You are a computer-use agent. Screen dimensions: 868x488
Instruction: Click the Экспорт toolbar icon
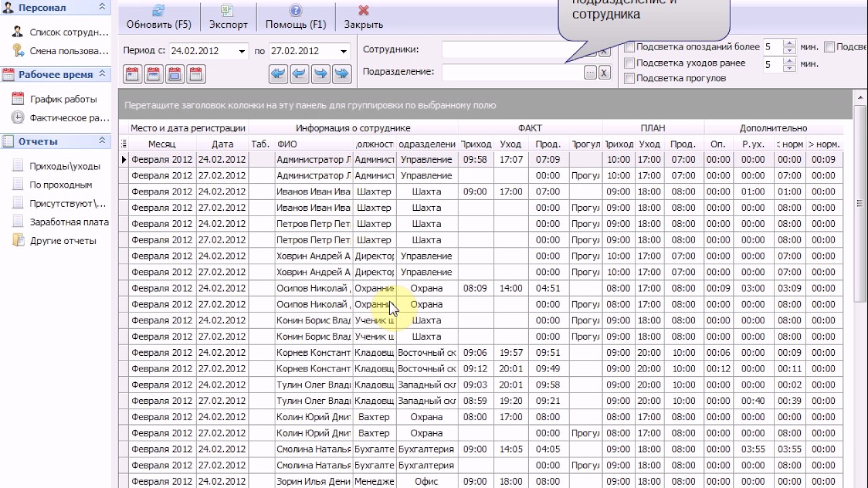pyautogui.click(x=228, y=11)
